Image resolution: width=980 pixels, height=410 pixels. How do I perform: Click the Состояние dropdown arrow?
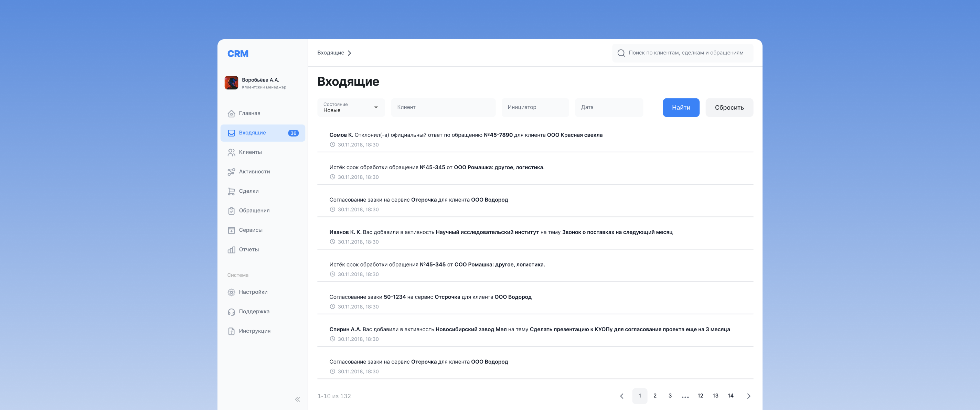(x=376, y=107)
